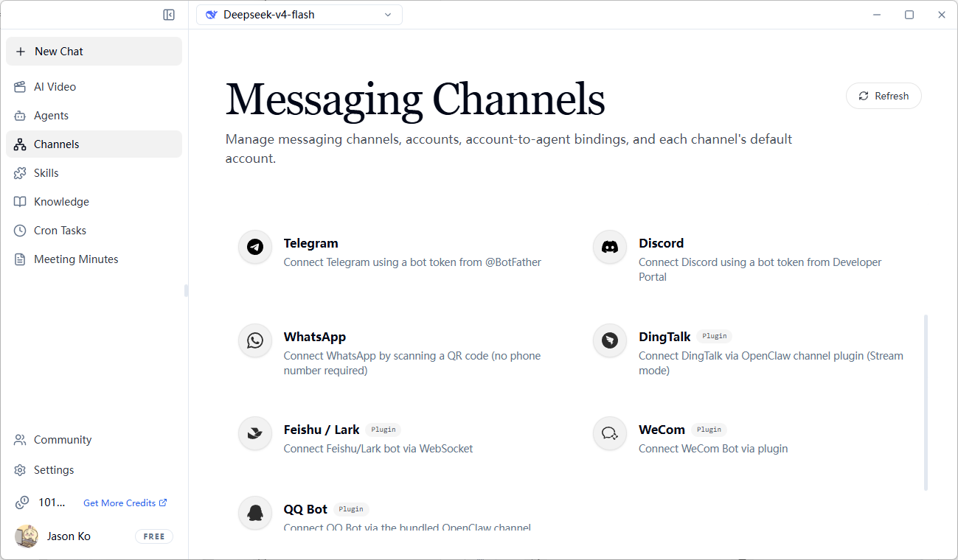
Task: Select the Discord channel icon
Action: [610, 247]
